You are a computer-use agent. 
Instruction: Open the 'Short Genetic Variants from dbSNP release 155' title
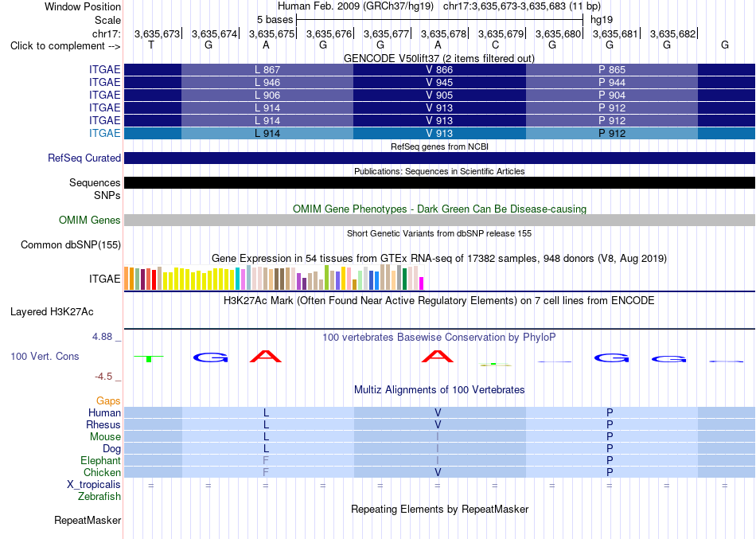(x=439, y=233)
